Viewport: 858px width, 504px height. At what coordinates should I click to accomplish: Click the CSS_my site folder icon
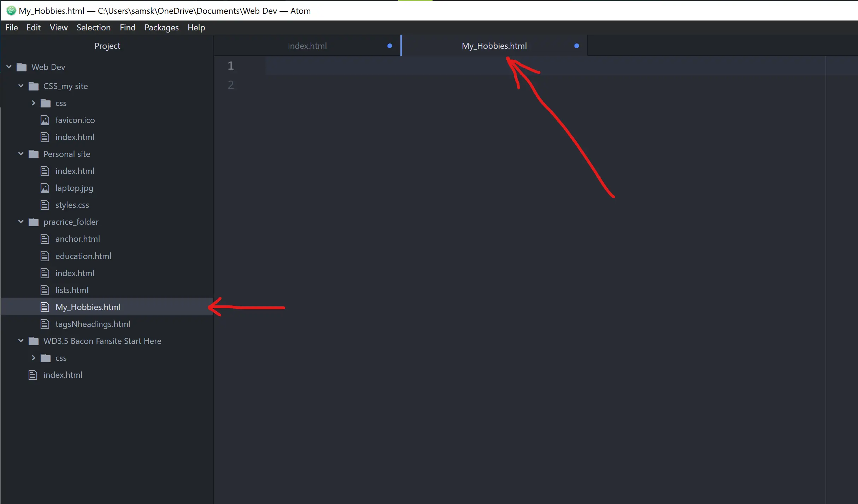tap(34, 86)
